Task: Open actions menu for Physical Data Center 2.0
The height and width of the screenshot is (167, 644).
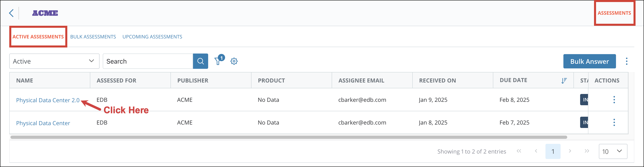Action: 614,100
